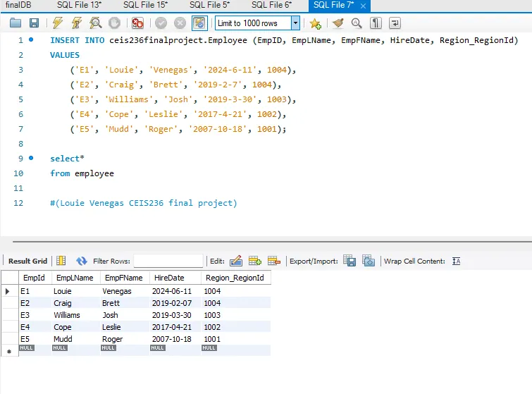
Task: Import records from file icon
Action: click(369, 261)
